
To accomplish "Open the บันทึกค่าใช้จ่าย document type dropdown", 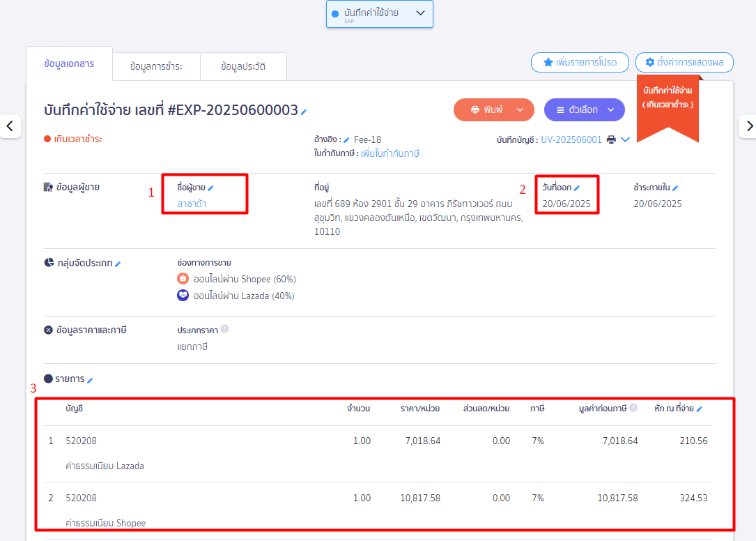I will point(380,14).
